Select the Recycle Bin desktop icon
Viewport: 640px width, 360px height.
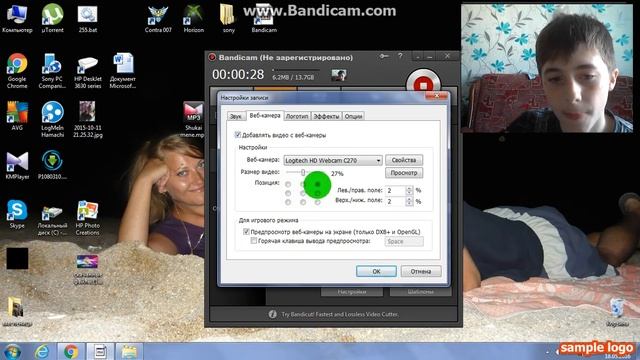coord(617,313)
